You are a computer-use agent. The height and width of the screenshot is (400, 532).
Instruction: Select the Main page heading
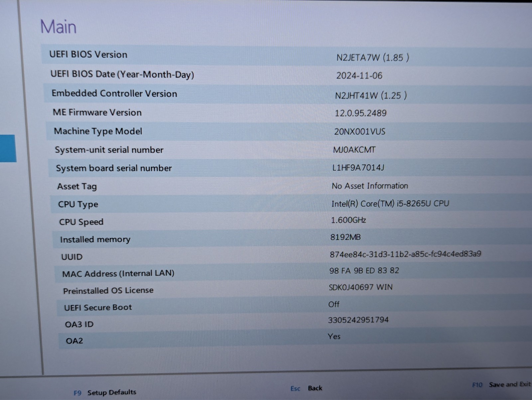tap(58, 27)
